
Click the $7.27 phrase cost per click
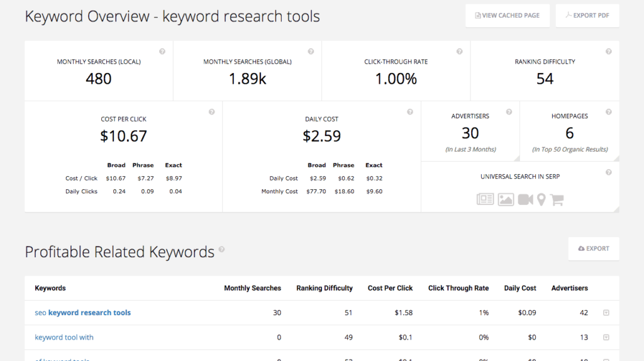click(x=146, y=178)
